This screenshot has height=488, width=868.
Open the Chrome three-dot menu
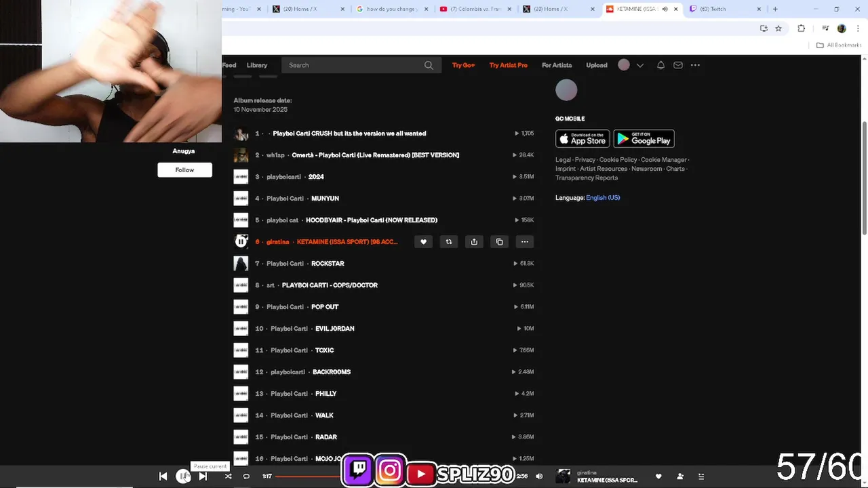click(858, 28)
